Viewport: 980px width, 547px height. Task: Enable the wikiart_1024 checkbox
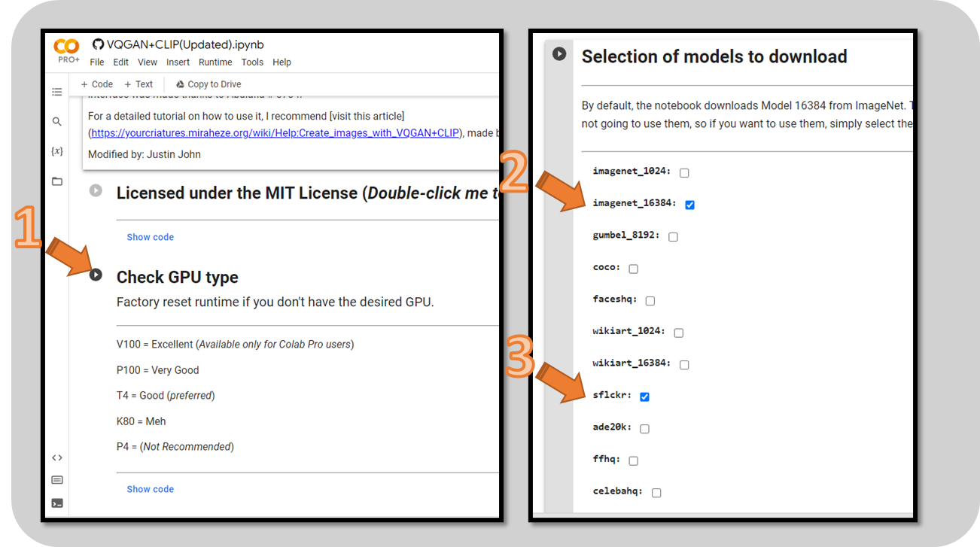[x=678, y=333]
